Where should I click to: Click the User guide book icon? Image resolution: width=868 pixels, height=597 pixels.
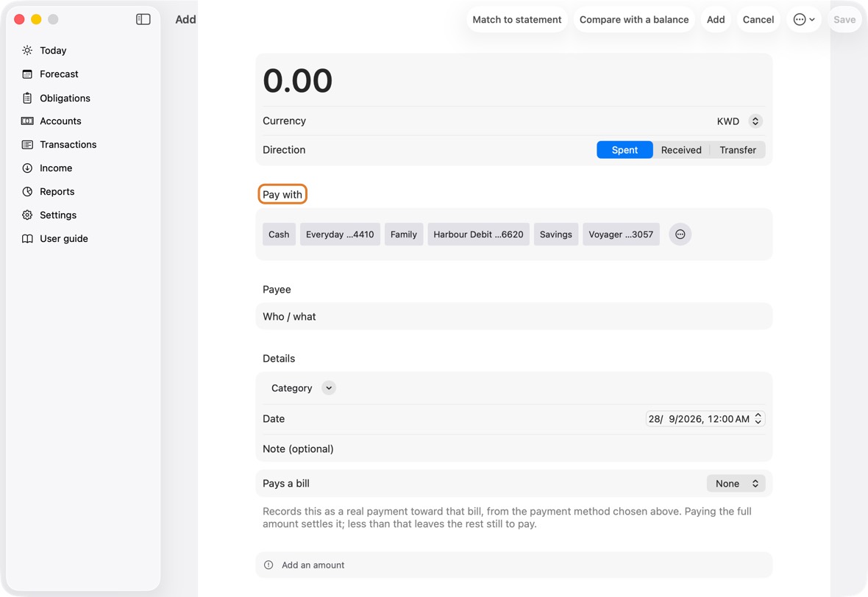[x=27, y=238]
